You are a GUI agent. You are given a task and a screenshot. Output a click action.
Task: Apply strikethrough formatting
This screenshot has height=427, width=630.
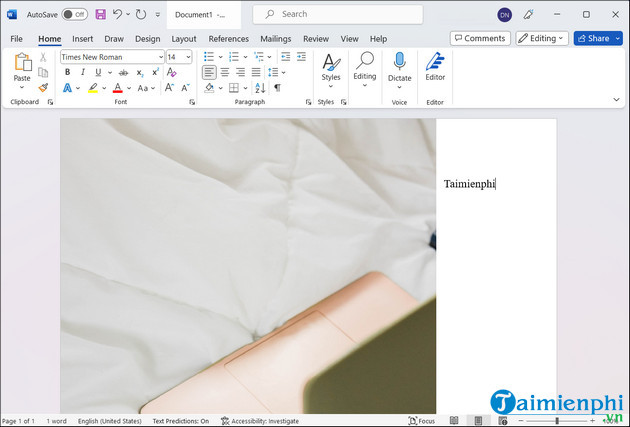[x=123, y=73]
